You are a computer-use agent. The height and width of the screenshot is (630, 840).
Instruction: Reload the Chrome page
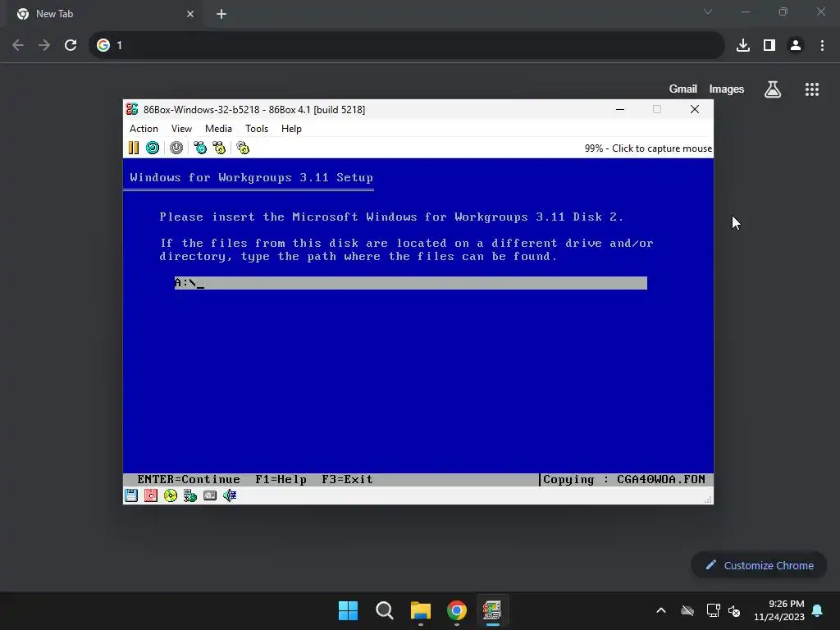click(x=71, y=45)
